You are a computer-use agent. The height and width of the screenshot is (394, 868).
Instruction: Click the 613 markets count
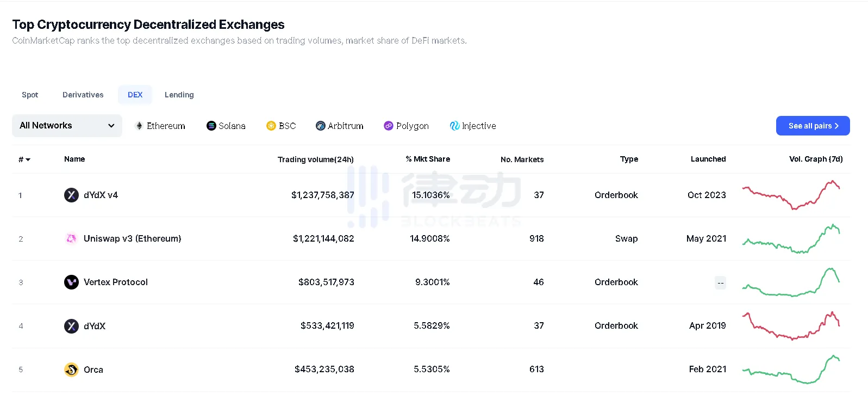coord(536,369)
